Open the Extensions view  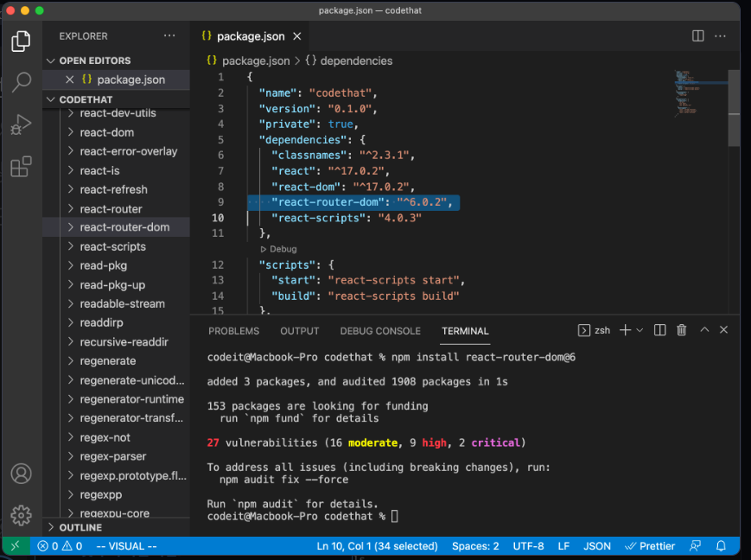pos(21,166)
